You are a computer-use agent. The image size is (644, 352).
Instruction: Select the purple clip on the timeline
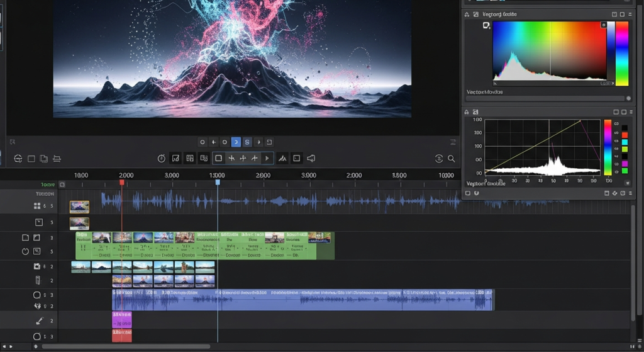[122, 319]
